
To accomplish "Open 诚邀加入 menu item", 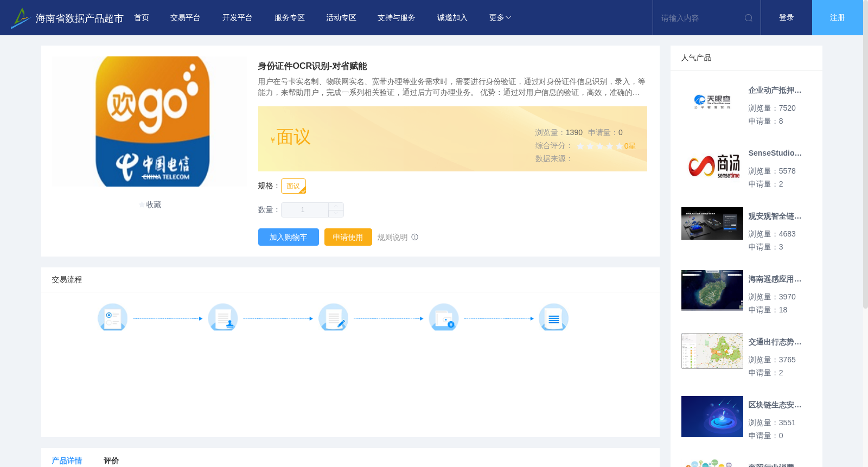I will pos(452,17).
